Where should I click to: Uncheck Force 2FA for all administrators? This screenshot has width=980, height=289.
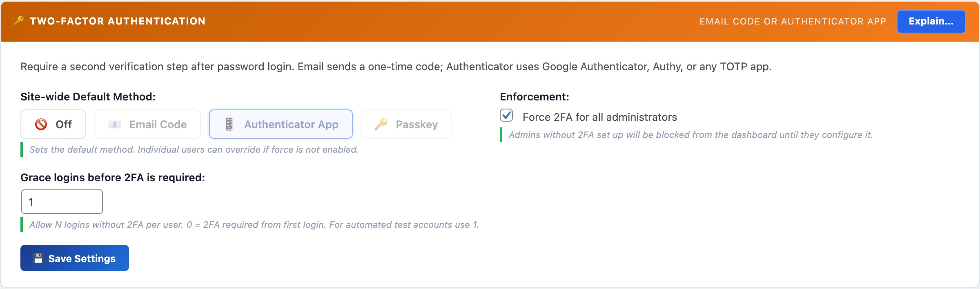pyautogui.click(x=506, y=116)
